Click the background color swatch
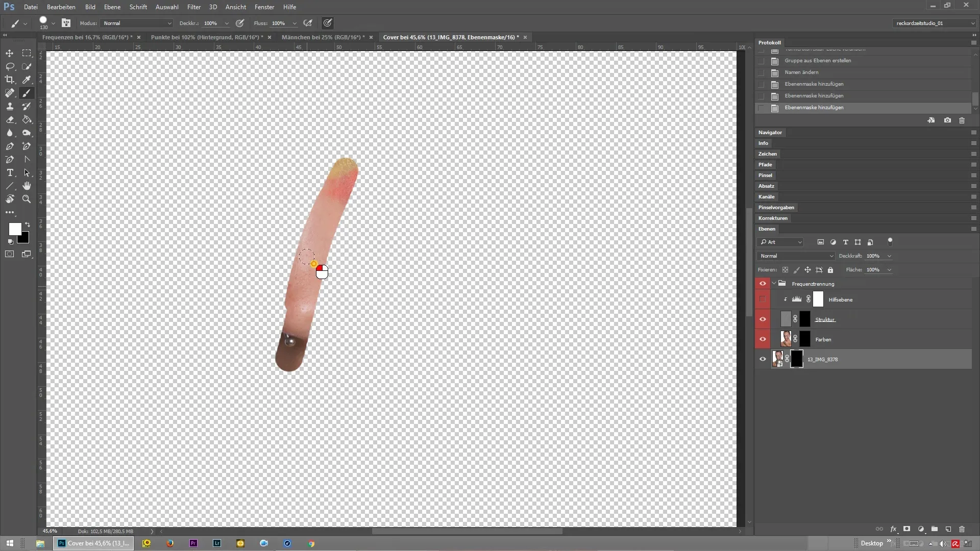Image resolution: width=980 pixels, height=551 pixels. [24, 239]
